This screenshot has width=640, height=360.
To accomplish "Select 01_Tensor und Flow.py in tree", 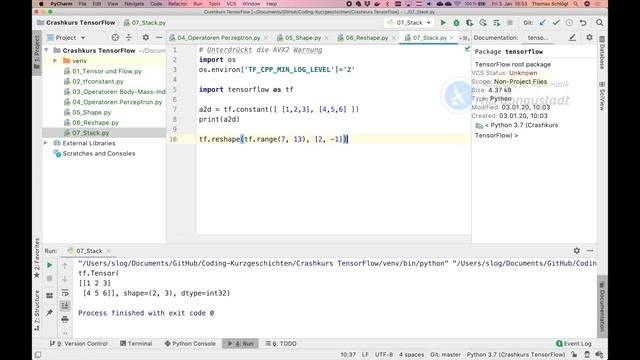I will coord(107,71).
